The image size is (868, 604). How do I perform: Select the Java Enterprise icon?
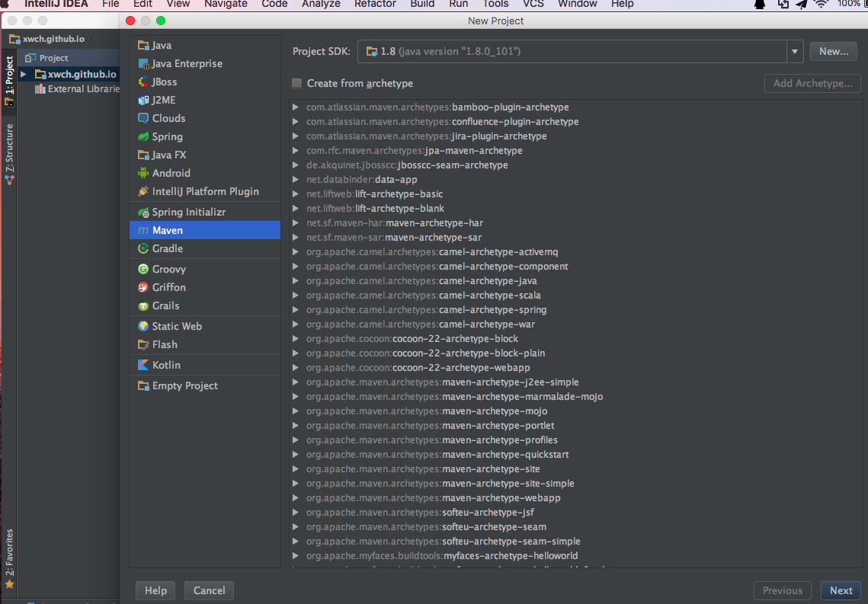(143, 64)
